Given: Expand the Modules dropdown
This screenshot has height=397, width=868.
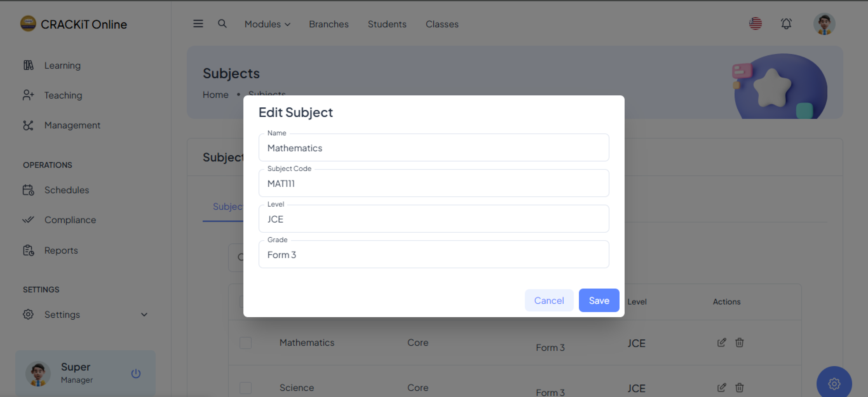Looking at the screenshot, I should (267, 24).
